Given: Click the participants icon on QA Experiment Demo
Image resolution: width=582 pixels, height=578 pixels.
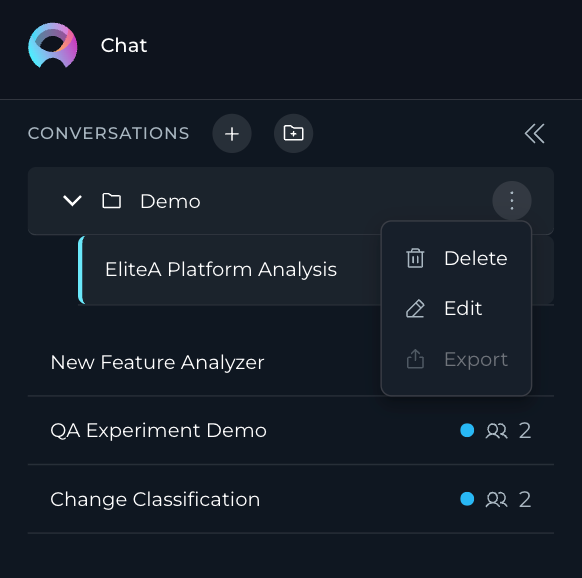Looking at the screenshot, I should click(496, 431).
